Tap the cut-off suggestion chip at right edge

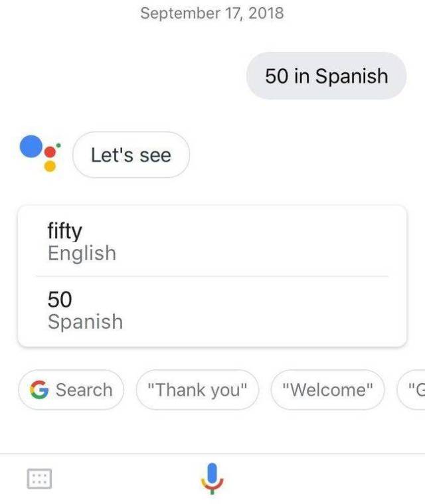click(412, 390)
